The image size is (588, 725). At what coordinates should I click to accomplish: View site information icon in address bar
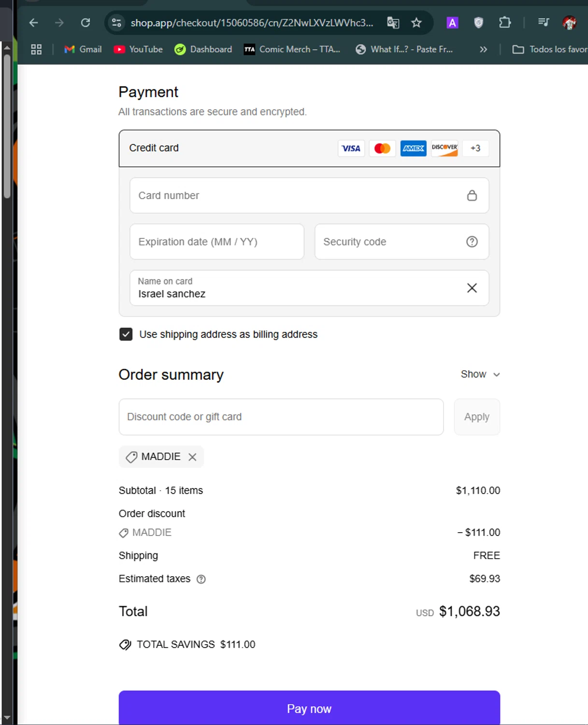[x=116, y=23]
